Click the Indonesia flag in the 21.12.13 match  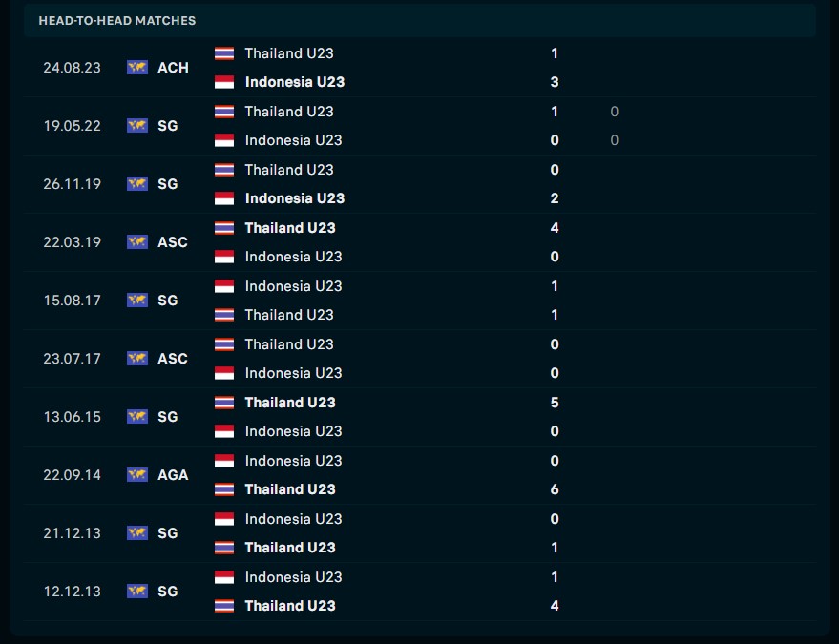(x=224, y=519)
